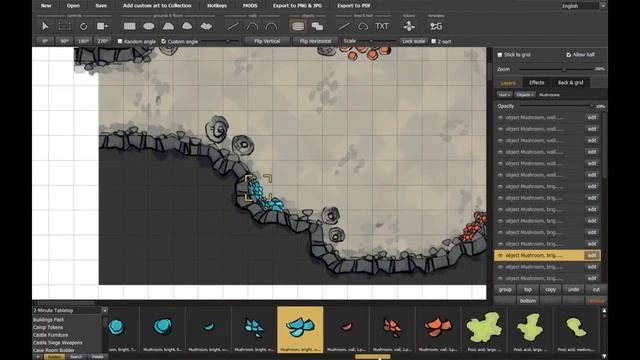Open Add custom art to Collection
Image resolution: width=640 pixels, height=360 pixels.
(157, 6)
